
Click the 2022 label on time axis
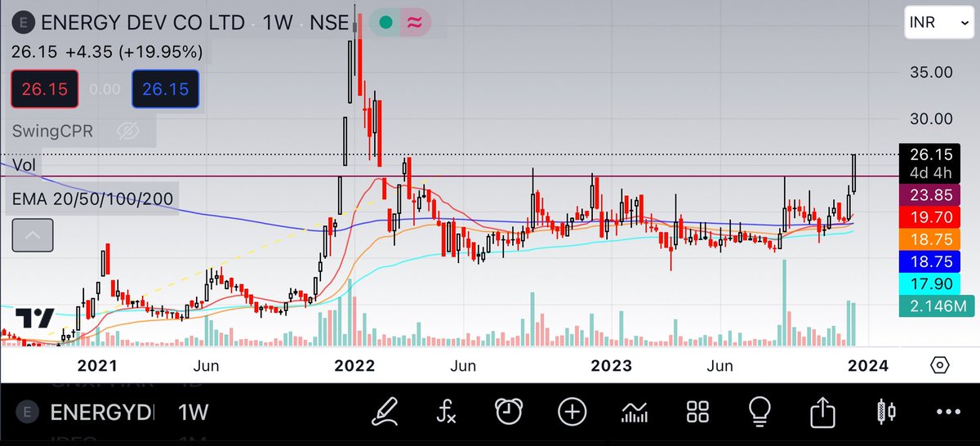354,366
